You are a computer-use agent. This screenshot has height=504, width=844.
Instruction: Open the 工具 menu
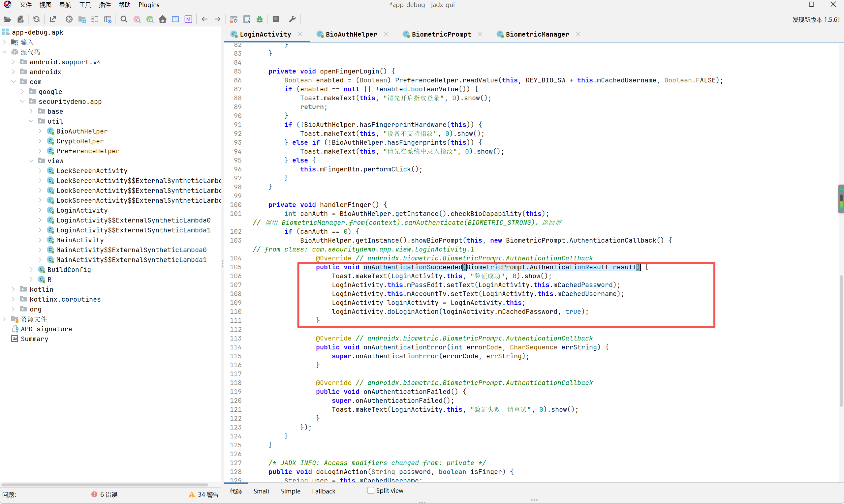tap(85, 5)
